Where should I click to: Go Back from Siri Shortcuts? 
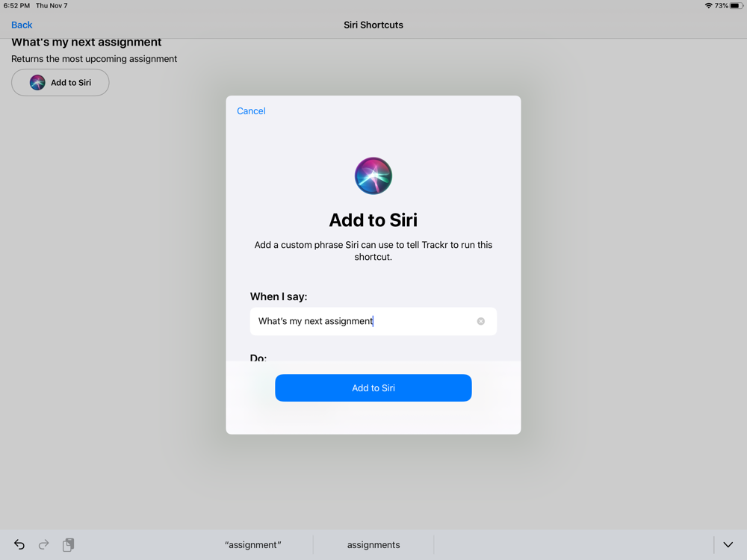click(22, 25)
